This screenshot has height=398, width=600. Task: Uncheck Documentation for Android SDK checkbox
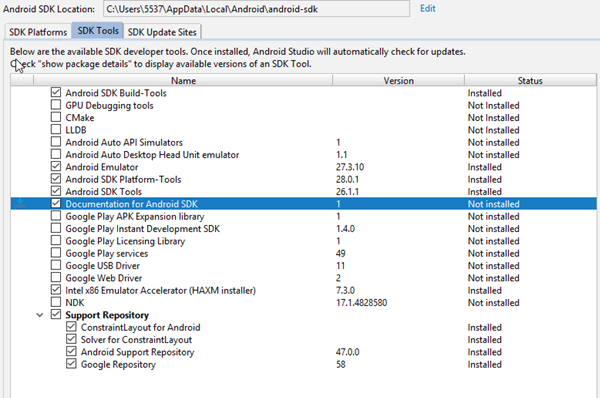(56, 203)
